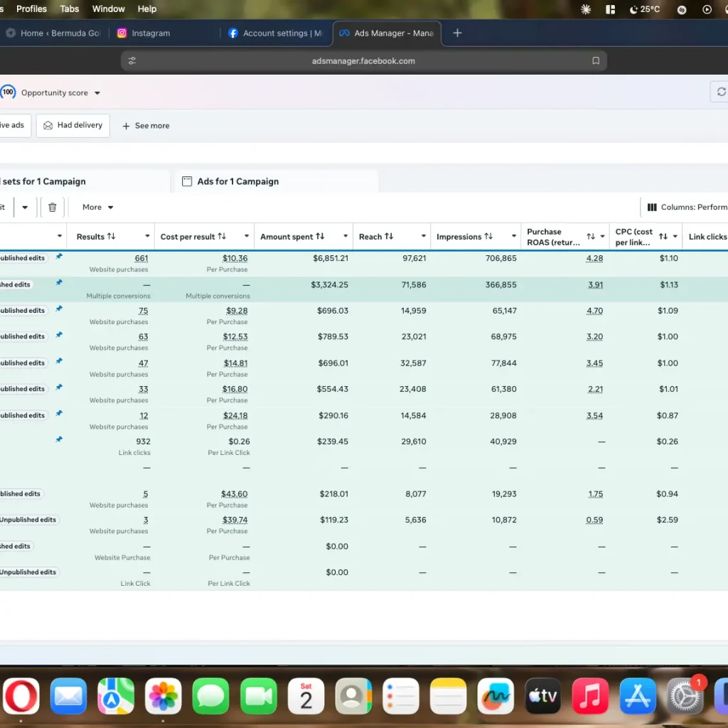Open the Reminders app in the dock
The image size is (728, 728).
[x=401, y=696]
